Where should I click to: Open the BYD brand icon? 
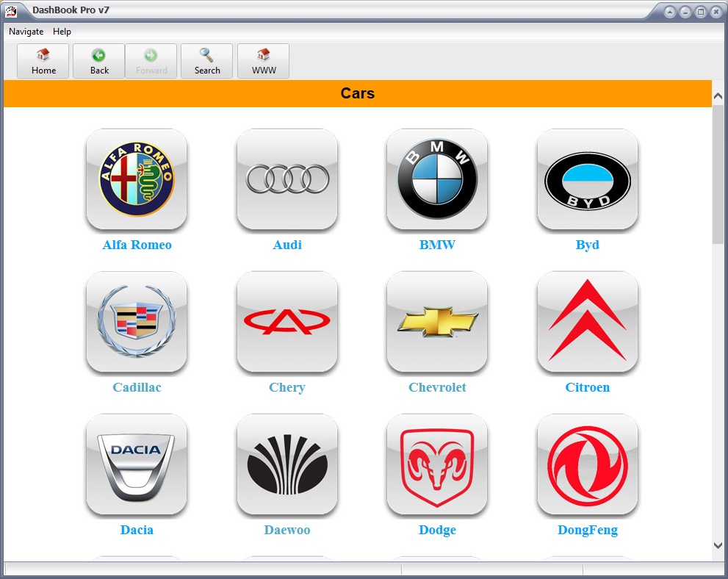point(587,179)
